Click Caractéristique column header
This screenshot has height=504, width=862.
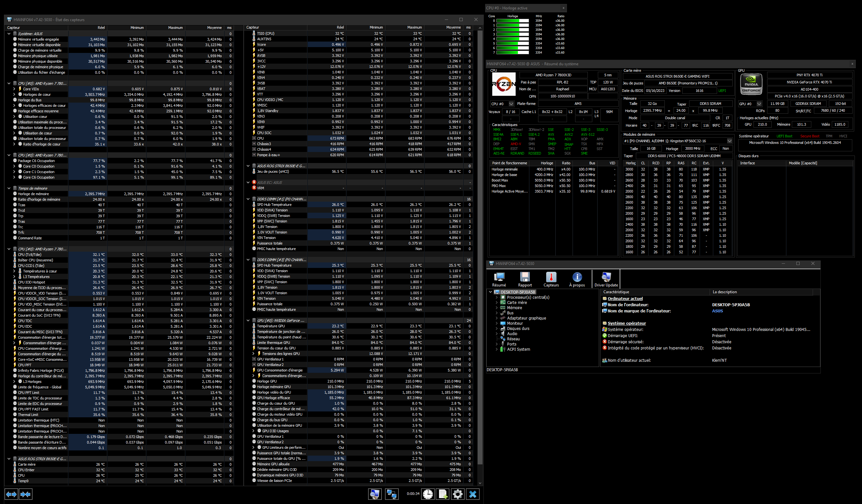655,292
